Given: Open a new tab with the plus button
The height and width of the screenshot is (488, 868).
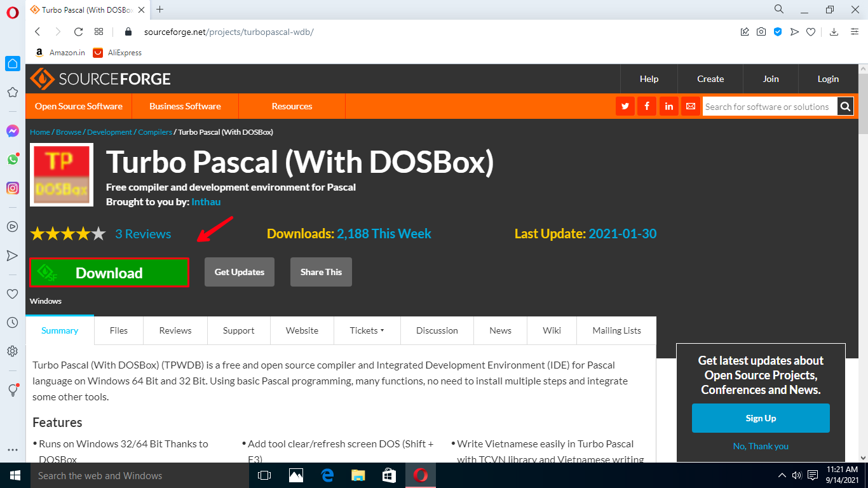Looking at the screenshot, I should point(159,10).
